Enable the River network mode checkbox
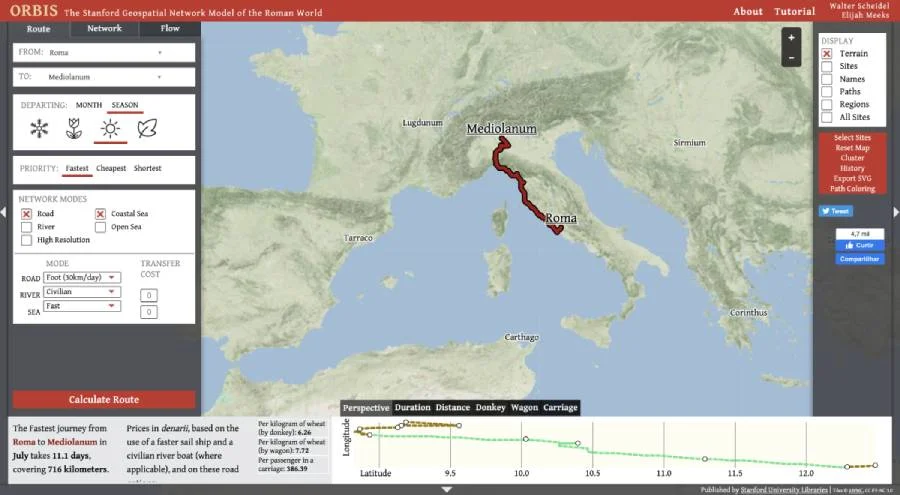This screenshot has height=495, width=900. pos(27,227)
